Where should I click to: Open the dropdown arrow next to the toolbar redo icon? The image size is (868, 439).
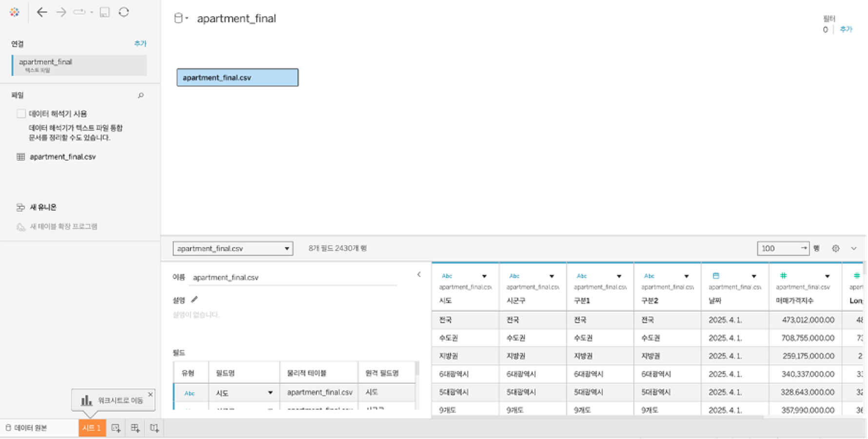[x=92, y=12]
